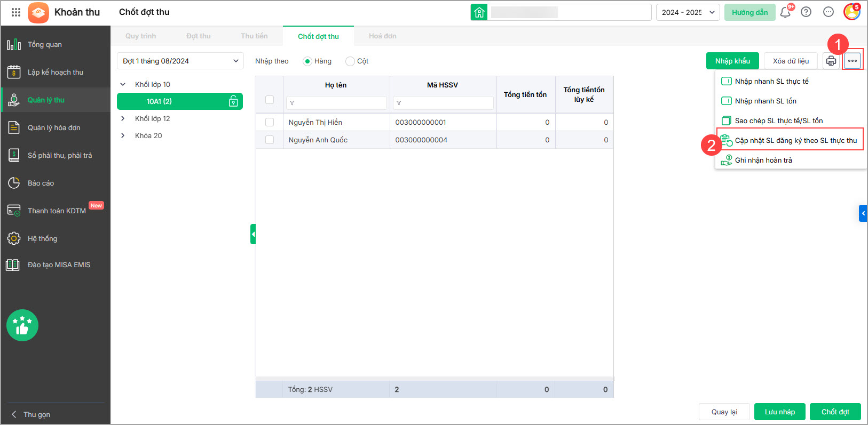The width and height of the screenshot is (868, 425).
Task: Tick checkbox for Nguyễn Thị Hiền
Action: (x=270, y=122)
